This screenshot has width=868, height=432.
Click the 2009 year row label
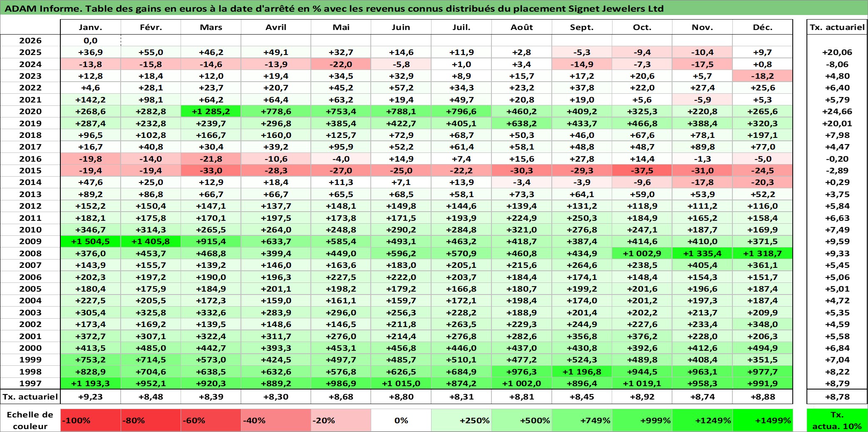tap(30, 241)
